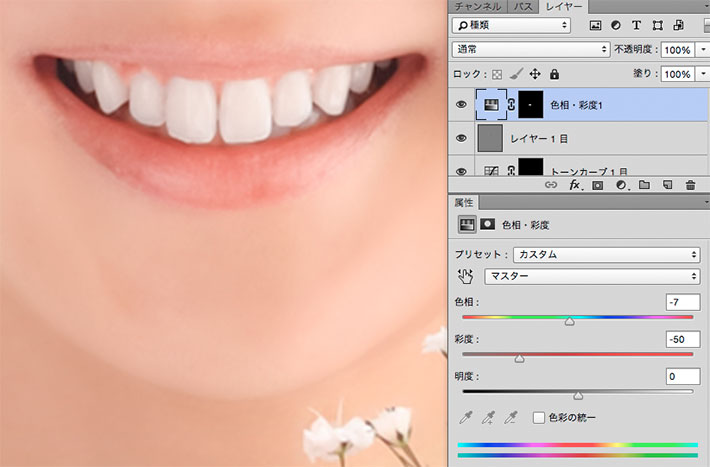The width and height of the screenshot is (710, 467).
Task: Toggle visibility of レイヤー 1 目 layer
Action: tap(462, 138)
